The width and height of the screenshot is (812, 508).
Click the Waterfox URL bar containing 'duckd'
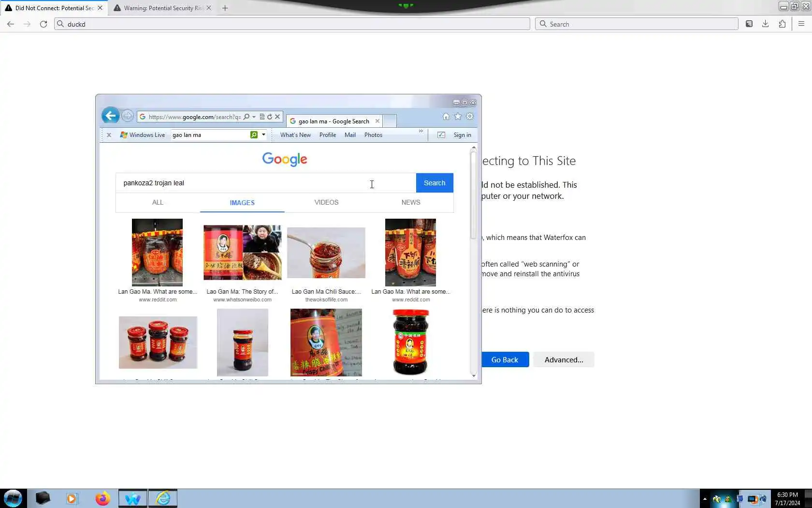[292, 24]
